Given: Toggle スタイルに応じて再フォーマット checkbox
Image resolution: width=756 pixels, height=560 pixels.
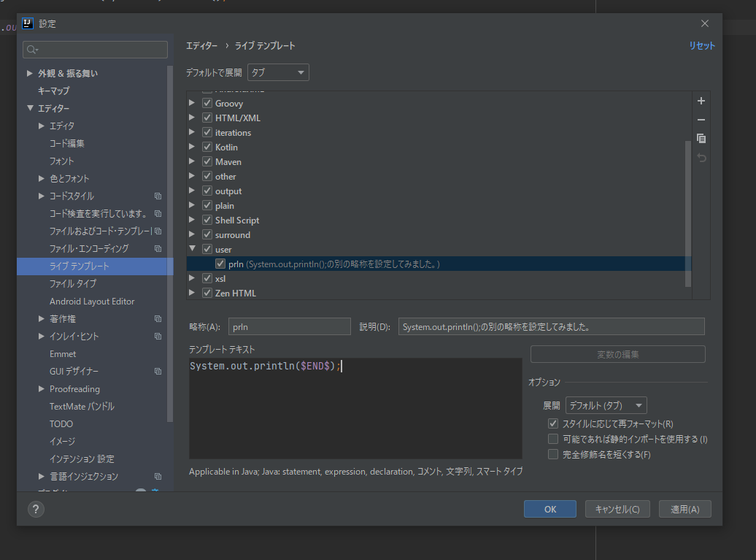Looking at the screenshot, I should 553,423.
